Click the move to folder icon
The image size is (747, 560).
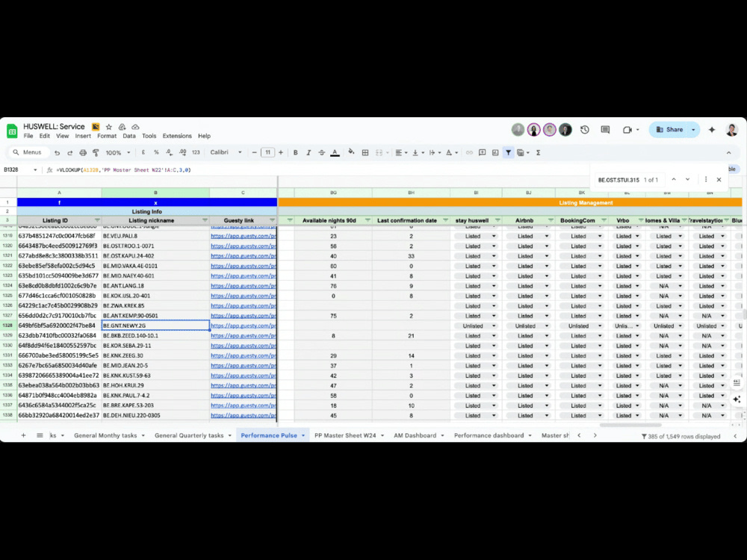(x=122, y=127)
